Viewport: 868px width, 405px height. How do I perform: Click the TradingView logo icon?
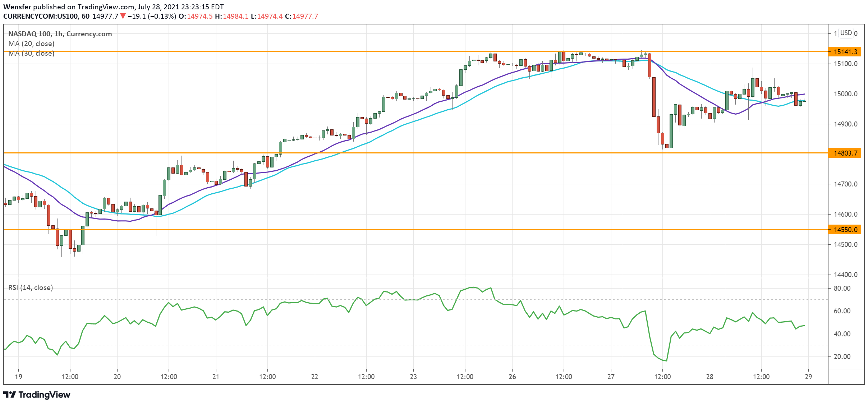[10, 395]
